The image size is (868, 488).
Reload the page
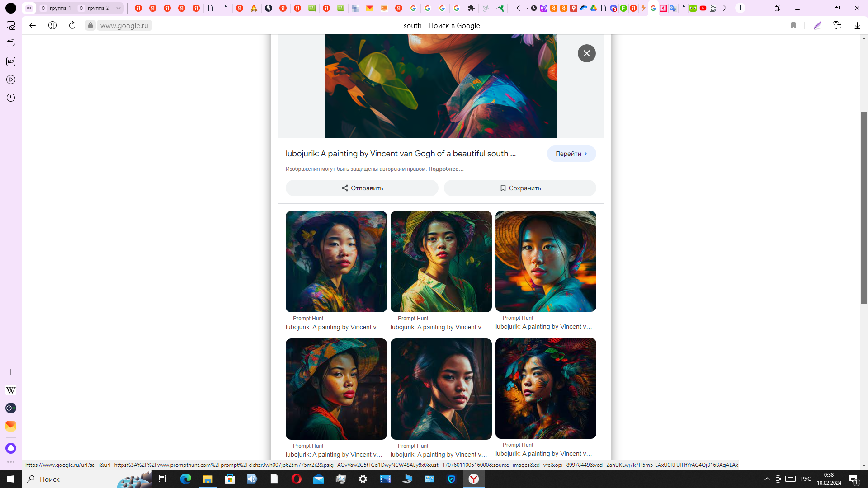click(x=72, y=25)
